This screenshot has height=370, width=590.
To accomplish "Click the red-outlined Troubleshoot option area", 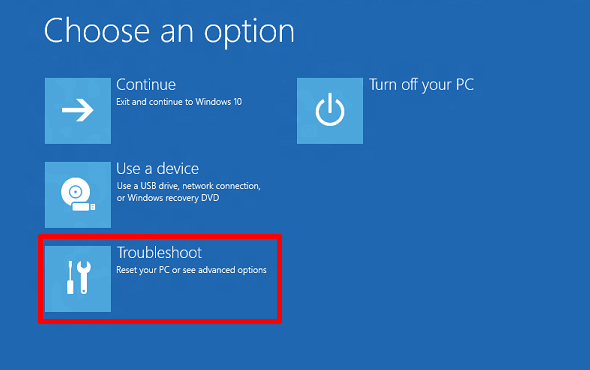I will coord(160,279).
